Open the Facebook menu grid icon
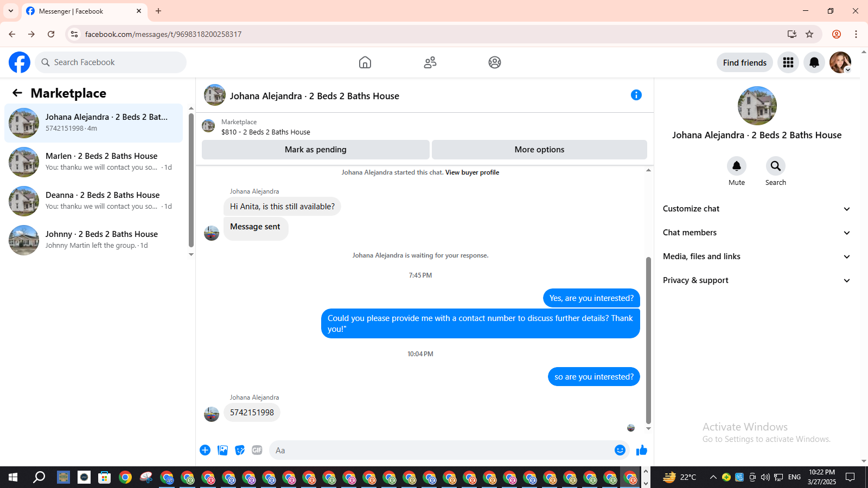868x488 pixels. pos(788,62)
